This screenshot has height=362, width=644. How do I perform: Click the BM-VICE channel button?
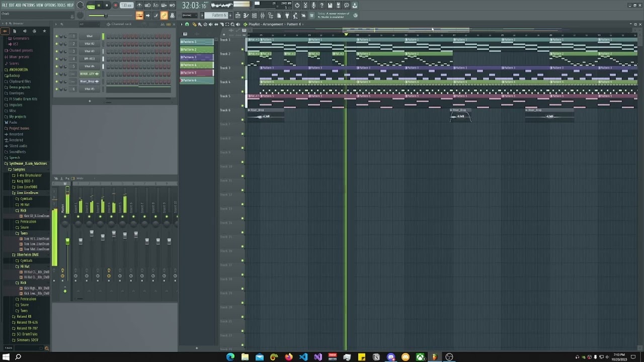(90, 59)
